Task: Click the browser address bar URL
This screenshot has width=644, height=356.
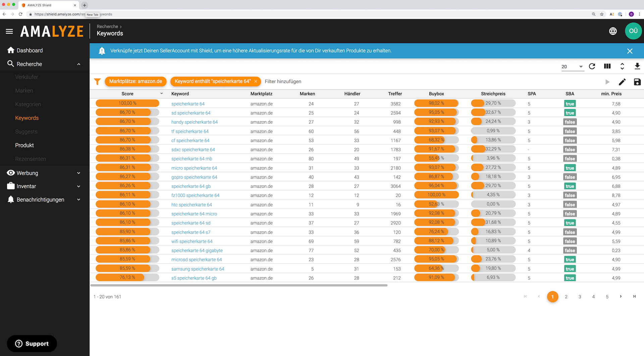Action: point(73,14)
